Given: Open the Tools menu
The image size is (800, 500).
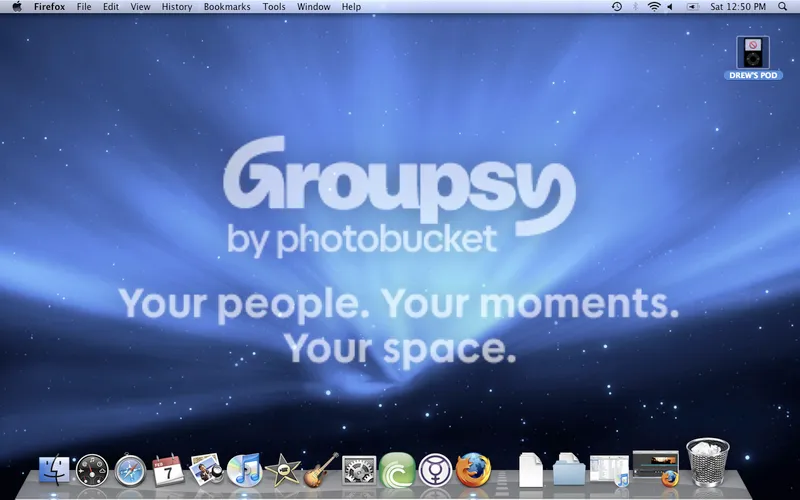Looking at the screenshot, I should click(274, 7).
